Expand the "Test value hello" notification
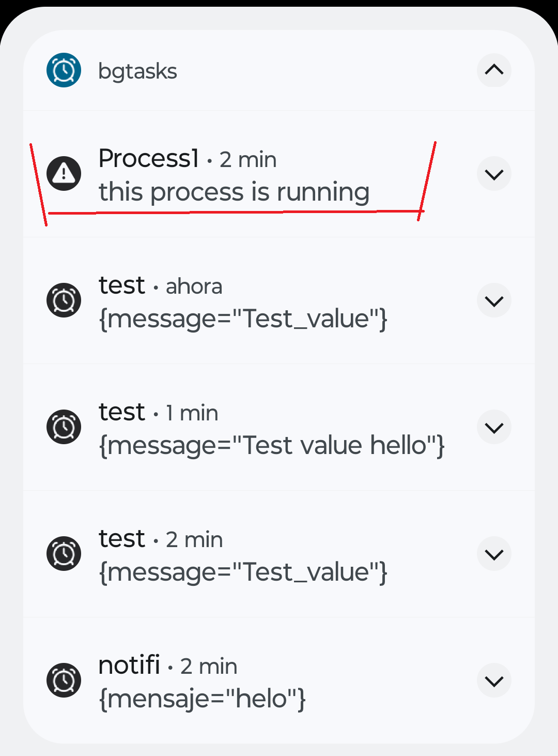Viewport: 558px width, 756px height. tap(494, 427)
